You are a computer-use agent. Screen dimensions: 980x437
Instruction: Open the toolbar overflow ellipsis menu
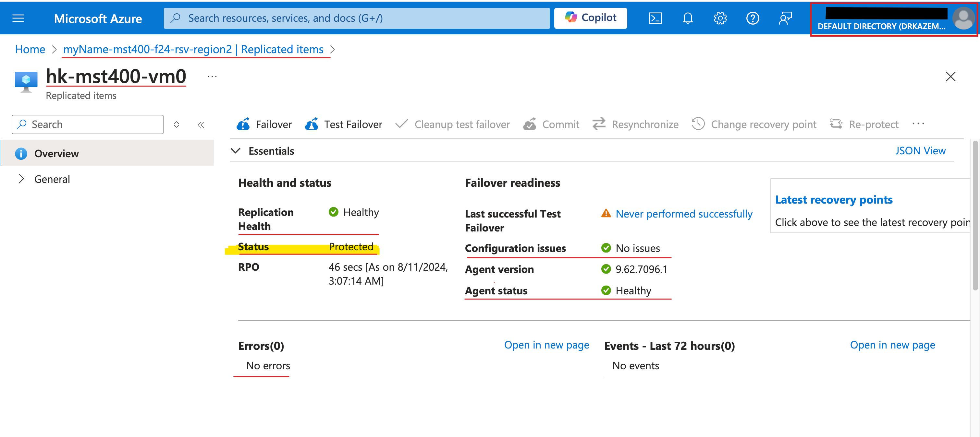click(918, 124)
